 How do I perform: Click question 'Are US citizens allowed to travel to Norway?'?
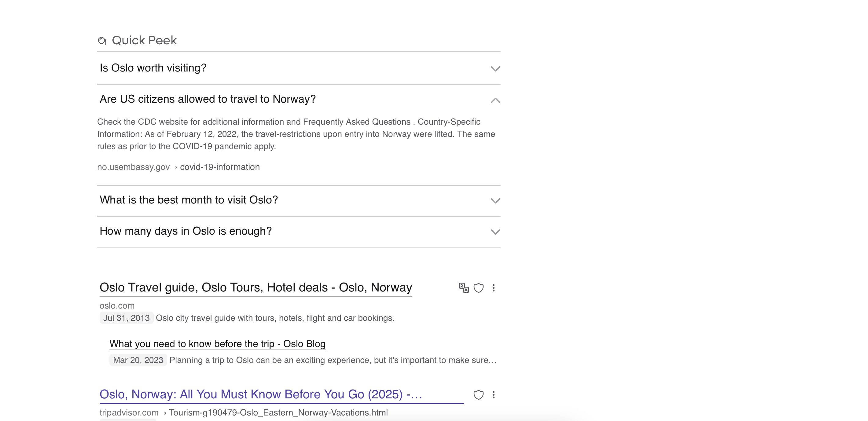(x=208, y=99)
